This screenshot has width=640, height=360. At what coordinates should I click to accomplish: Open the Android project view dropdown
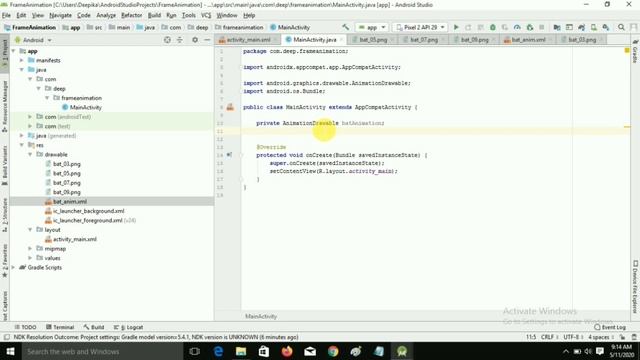click(x=33, y=40)
